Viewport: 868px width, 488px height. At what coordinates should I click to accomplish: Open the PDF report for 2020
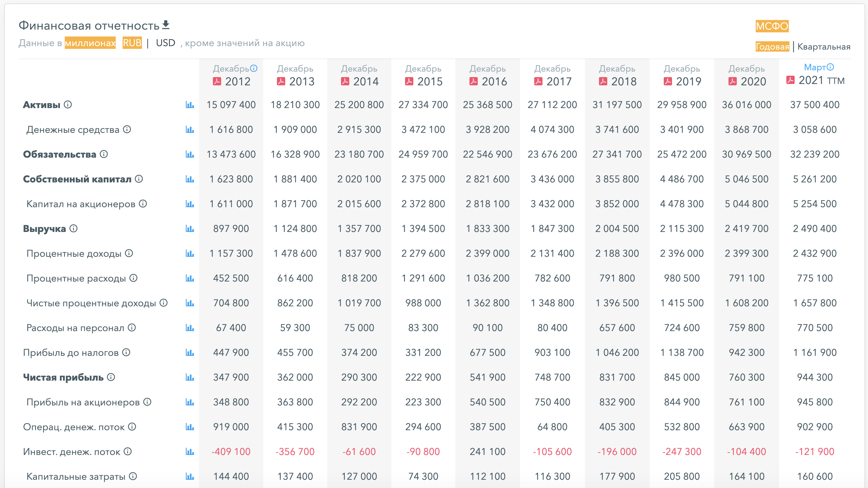pos(733,81)
